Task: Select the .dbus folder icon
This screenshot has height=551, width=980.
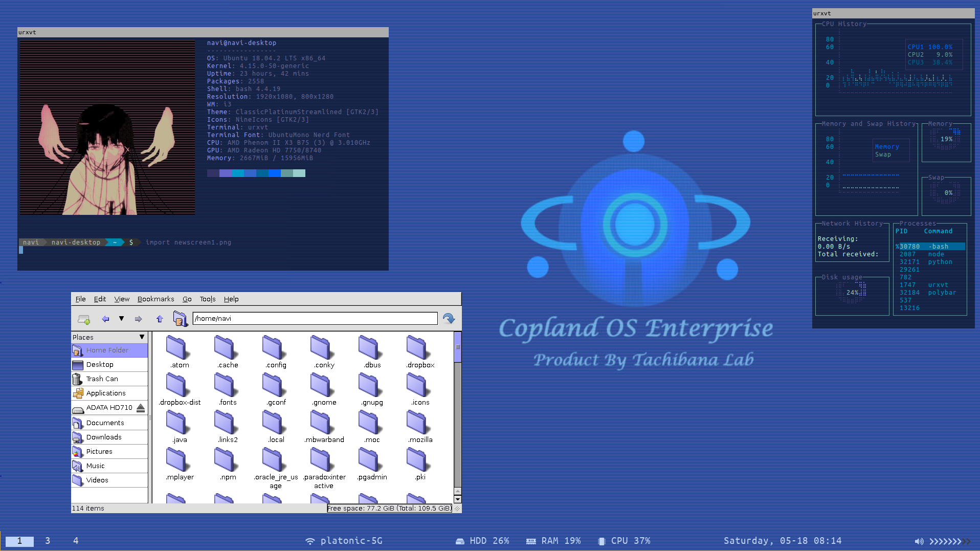Action: click(371, 347)
